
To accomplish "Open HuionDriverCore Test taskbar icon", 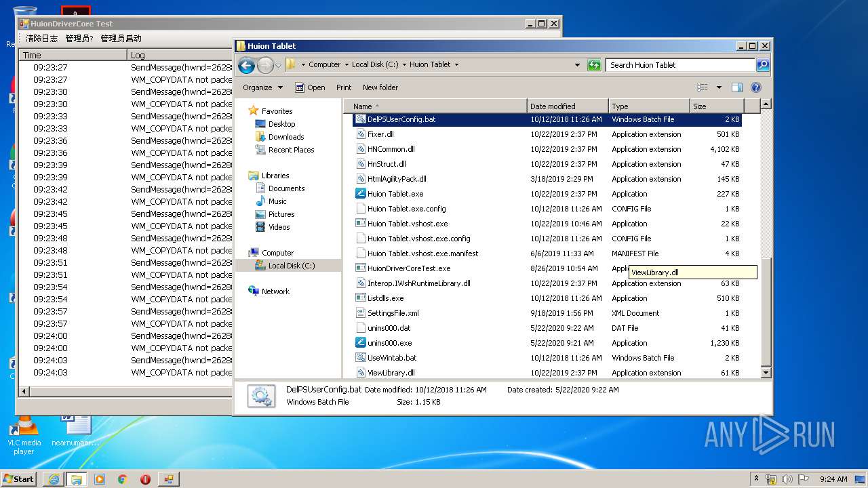I will click(x=168, y=479).
